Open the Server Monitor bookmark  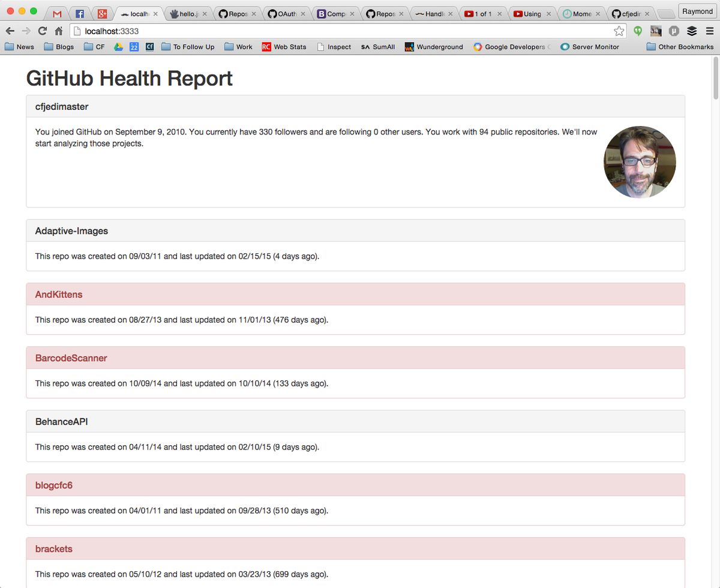click(589, 47)
